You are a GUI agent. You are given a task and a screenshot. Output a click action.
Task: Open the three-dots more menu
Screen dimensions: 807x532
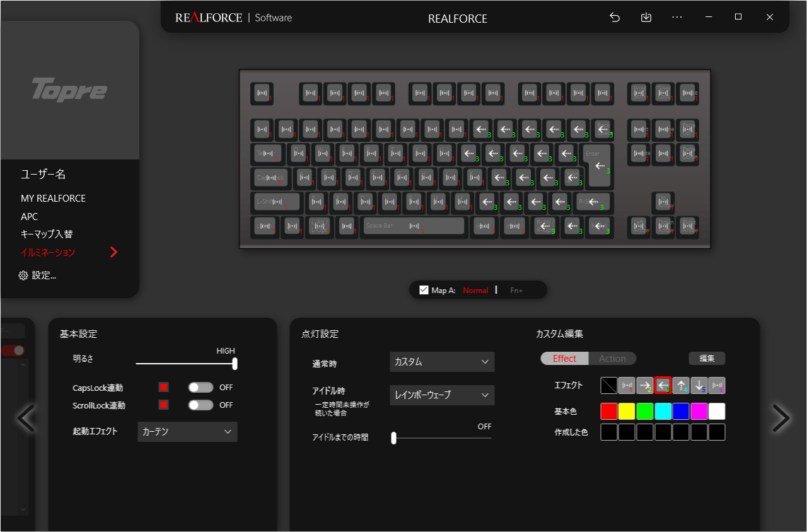[x=677, y=18]
